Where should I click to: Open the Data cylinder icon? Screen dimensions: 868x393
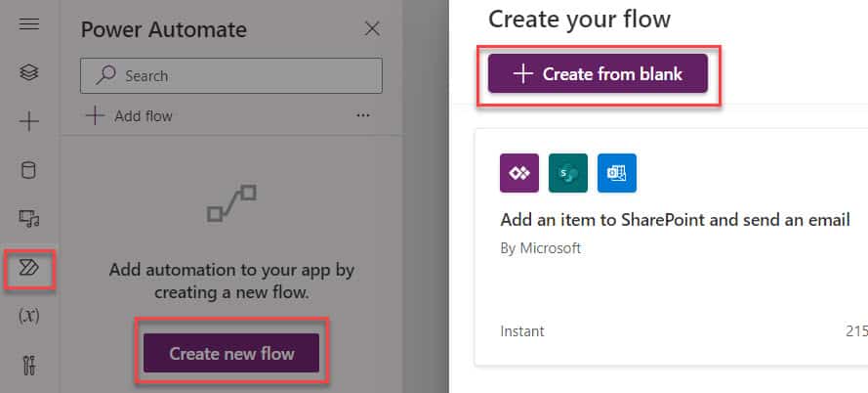coord(28,170)
